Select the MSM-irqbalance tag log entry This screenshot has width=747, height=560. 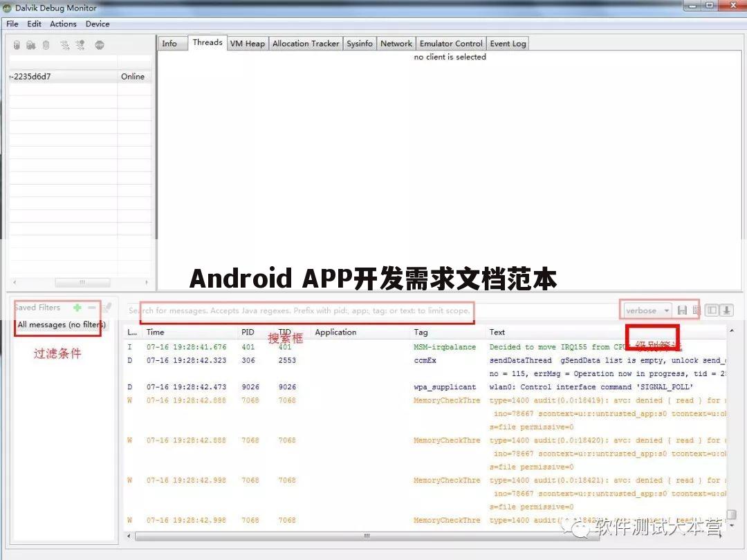(445, 347)
